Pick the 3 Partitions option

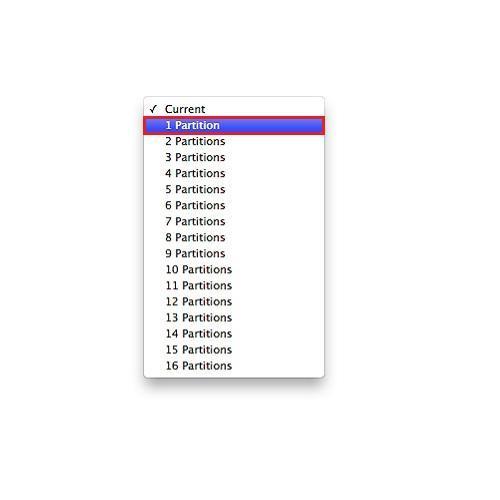(x=234, y=157)
